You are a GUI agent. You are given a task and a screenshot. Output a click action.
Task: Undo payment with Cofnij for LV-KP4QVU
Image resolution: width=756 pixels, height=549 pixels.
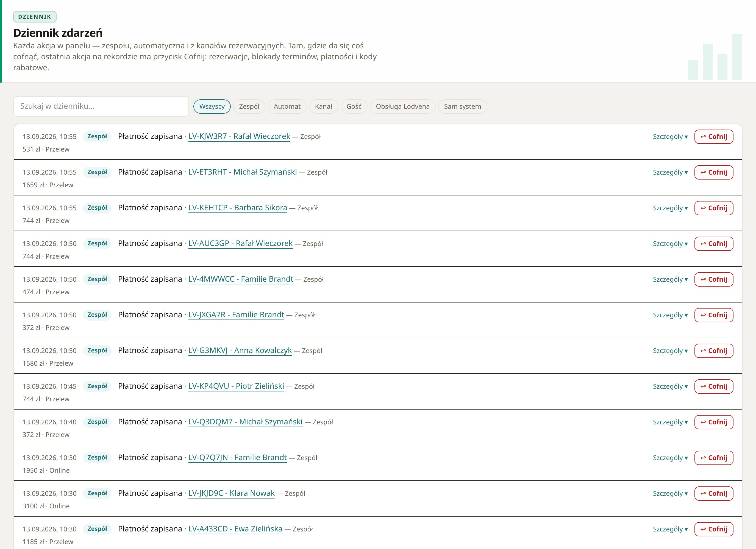point(714,386)
